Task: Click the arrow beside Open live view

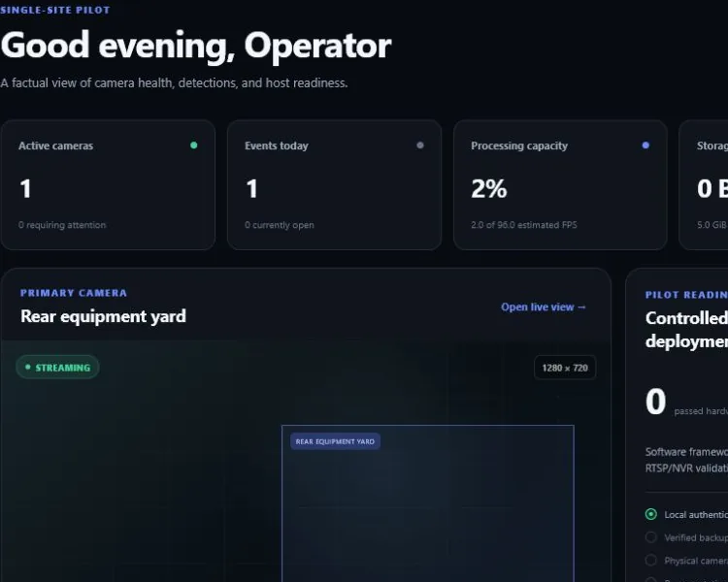Action: (581, 307)
